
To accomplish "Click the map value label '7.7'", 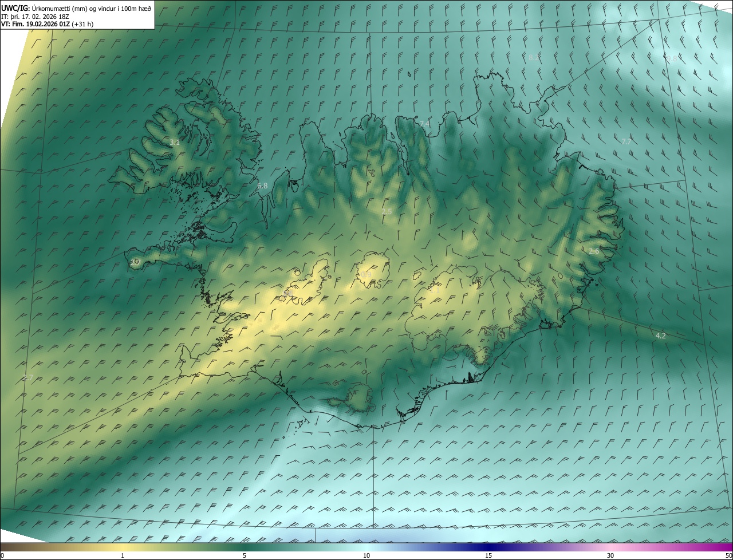I will point(626,141).
